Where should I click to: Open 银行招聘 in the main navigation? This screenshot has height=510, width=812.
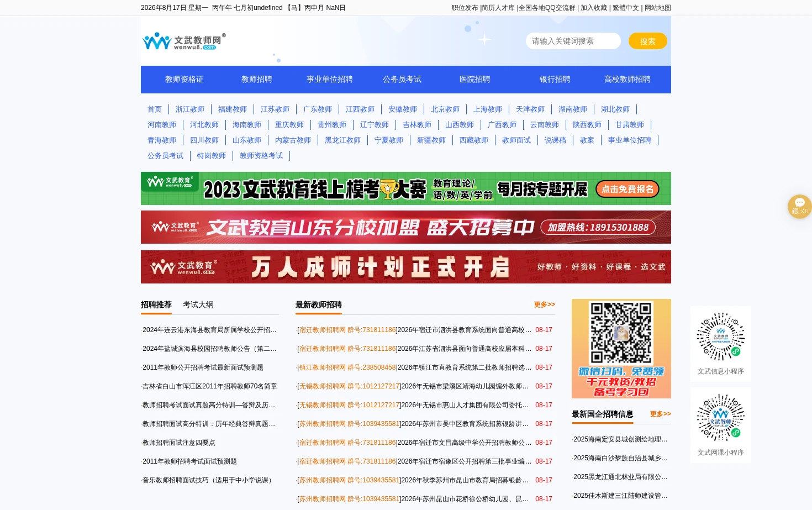555,79
